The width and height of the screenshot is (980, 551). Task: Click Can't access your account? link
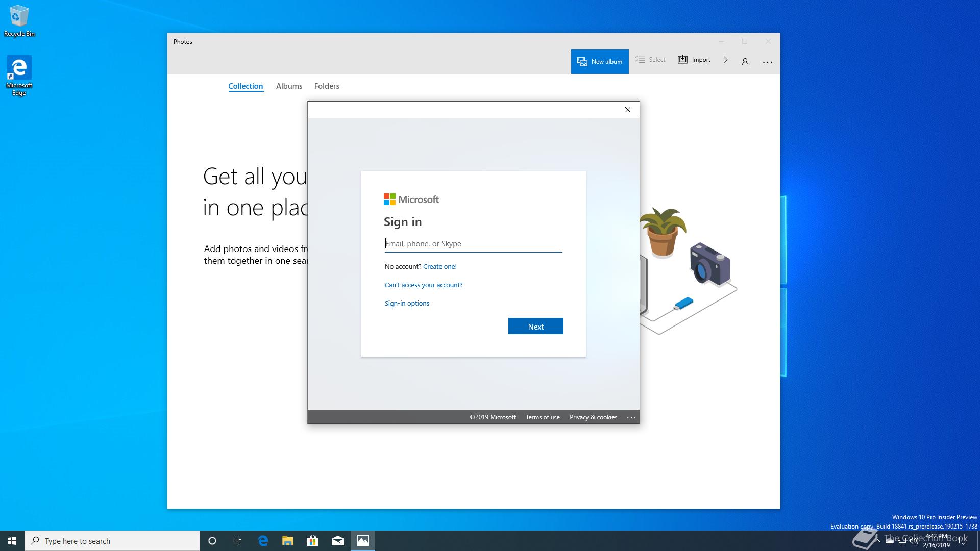(424, 285)
